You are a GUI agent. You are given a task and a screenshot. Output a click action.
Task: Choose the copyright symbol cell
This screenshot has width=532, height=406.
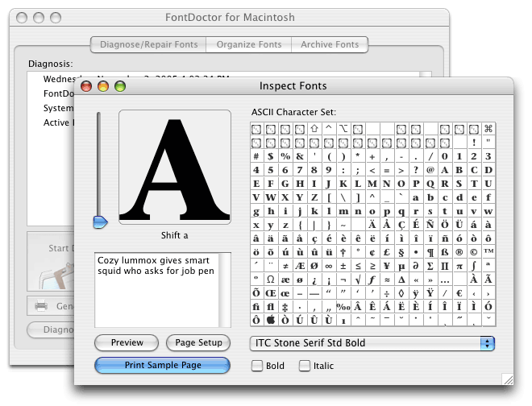pyautogui.click(x=474, y=252)
